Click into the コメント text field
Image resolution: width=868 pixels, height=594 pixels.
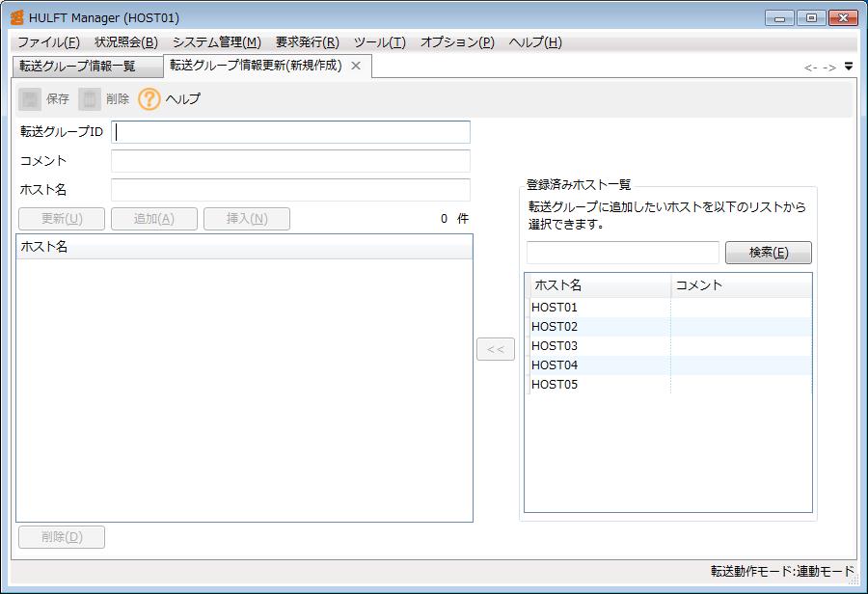pos(291,161)
